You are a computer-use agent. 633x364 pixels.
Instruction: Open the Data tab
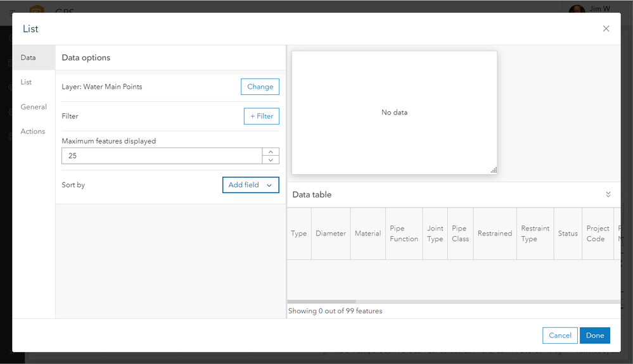pos(34,58)
